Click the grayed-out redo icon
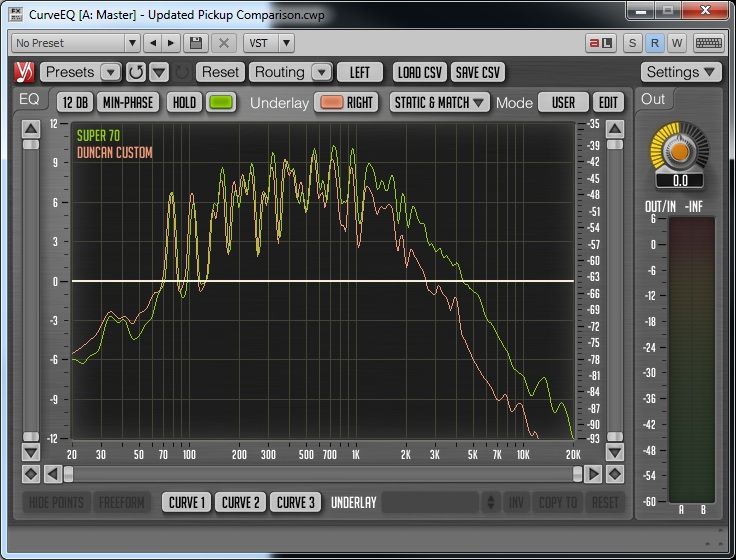Image resolution: width=736 pixels, height=560 pixels. [x=182, y=72]
